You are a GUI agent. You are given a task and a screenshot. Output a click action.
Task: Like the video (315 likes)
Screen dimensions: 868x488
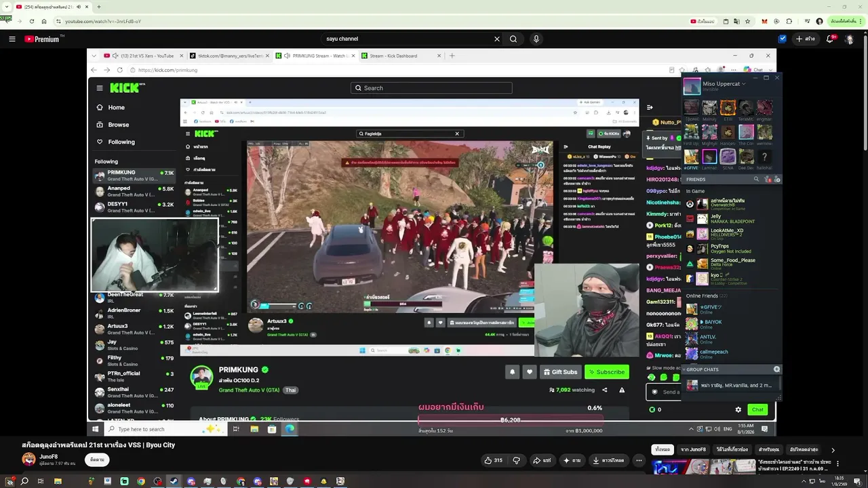pos(493,460)
